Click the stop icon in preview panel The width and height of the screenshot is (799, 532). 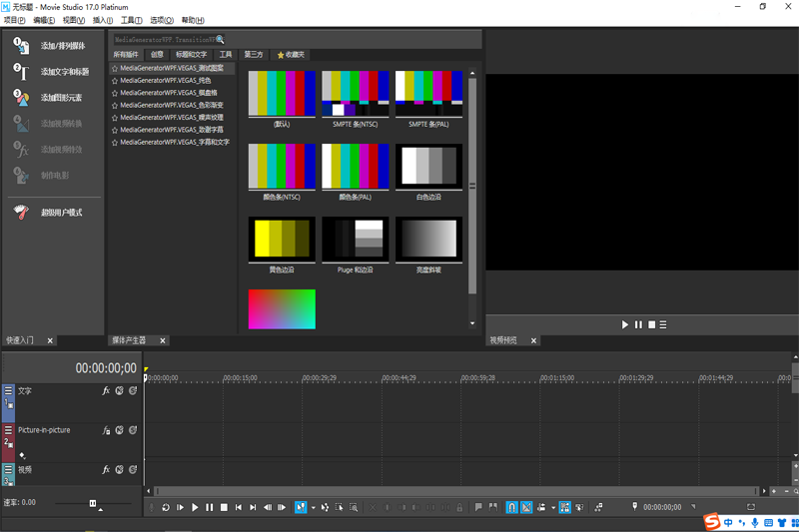(x=651, y=324)
